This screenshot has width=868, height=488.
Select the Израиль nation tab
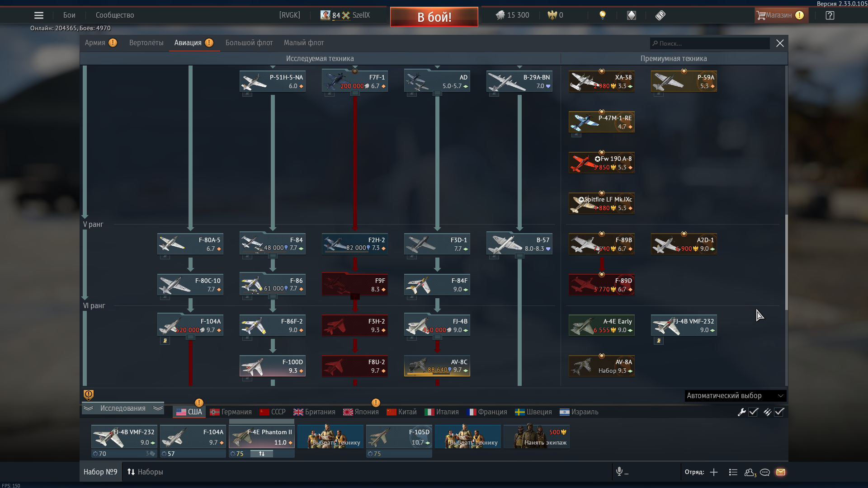point(579,412)
